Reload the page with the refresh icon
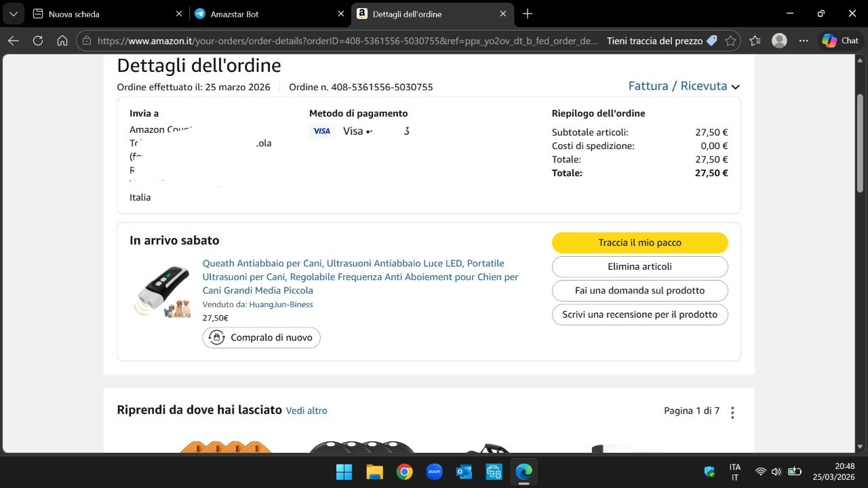This screenshot has width=868, height=488. (38, 41)
